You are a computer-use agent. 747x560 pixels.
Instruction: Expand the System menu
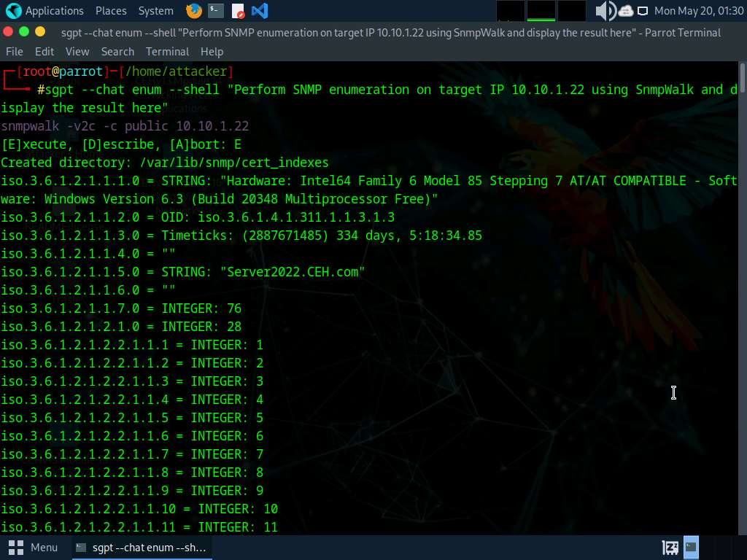click(x=155, y=11)
